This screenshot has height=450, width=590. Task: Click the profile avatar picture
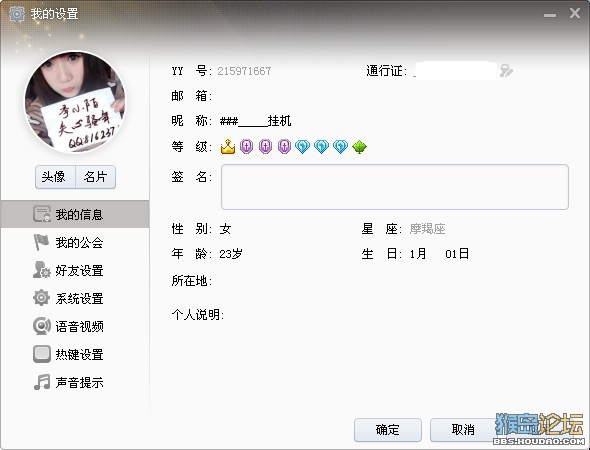[75, 102]
